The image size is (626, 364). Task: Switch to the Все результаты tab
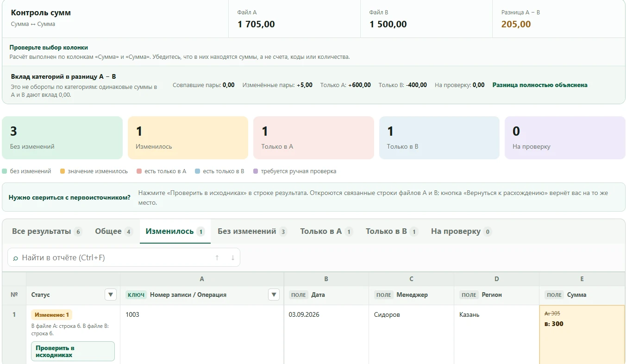point(47,231)
